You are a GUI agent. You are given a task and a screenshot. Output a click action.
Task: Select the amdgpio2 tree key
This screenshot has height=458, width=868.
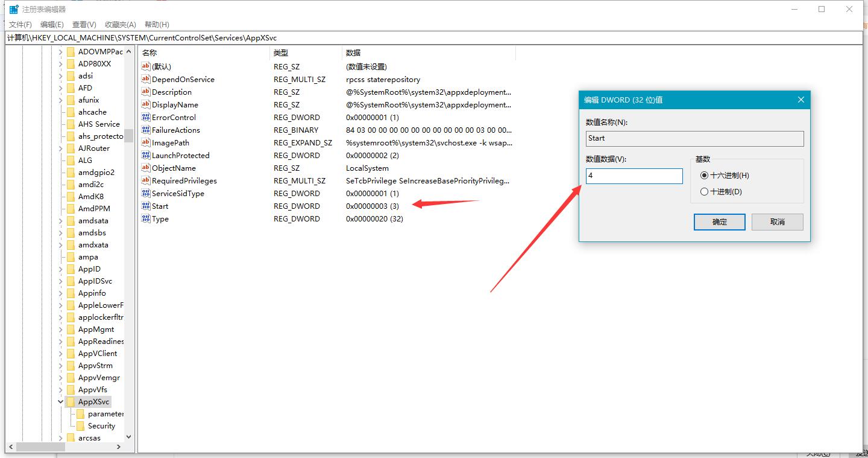coord(96,173)
